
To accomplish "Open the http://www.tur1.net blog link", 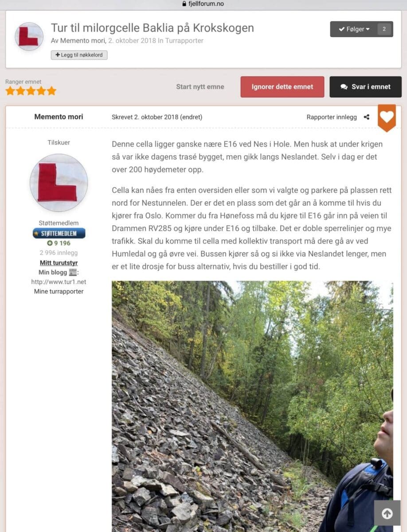I will (x=59, y=282).
